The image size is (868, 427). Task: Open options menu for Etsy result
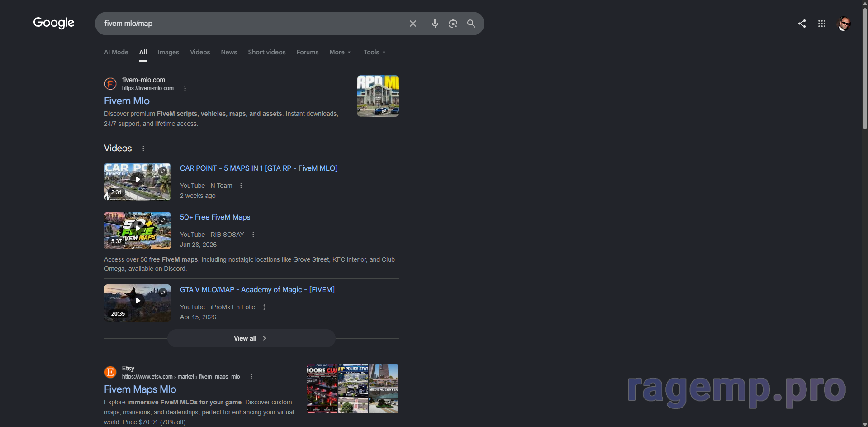pos(251,377)
